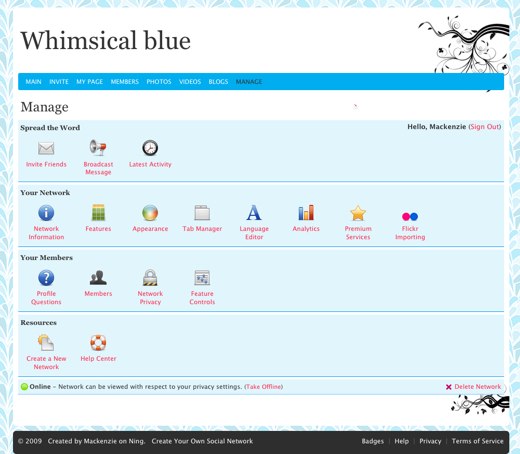
Task: Open Premium Services star icon
Action: [x=358, y=213]
